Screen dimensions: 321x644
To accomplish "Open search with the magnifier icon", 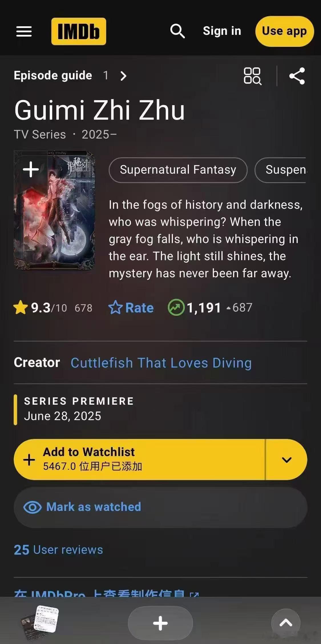I will (x=177, y=31).
